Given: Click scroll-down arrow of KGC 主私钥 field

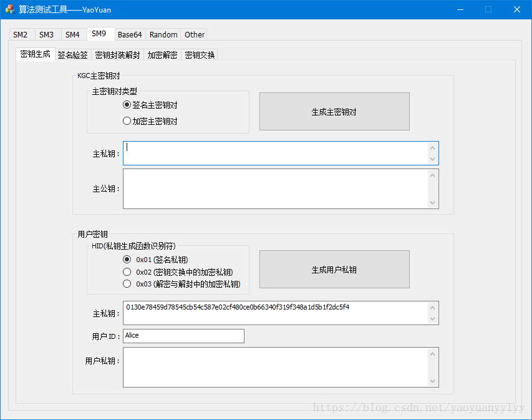Looking at the screenshot, I should pyautogui.click(x=432, y=159).
